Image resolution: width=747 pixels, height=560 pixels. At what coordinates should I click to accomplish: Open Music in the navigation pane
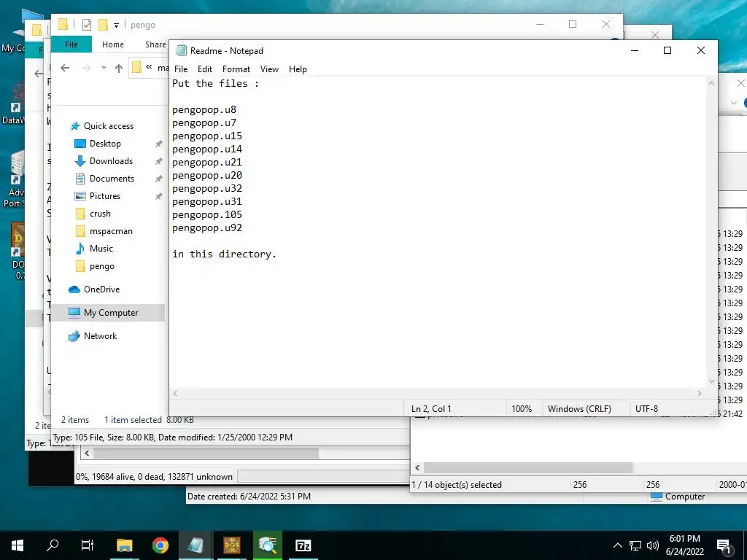point(101,249)
